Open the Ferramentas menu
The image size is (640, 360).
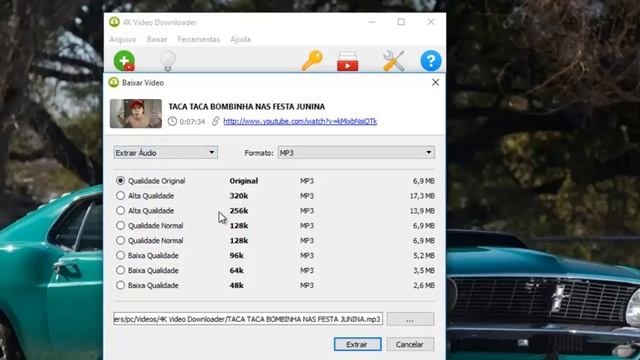(x=199, y=39)
